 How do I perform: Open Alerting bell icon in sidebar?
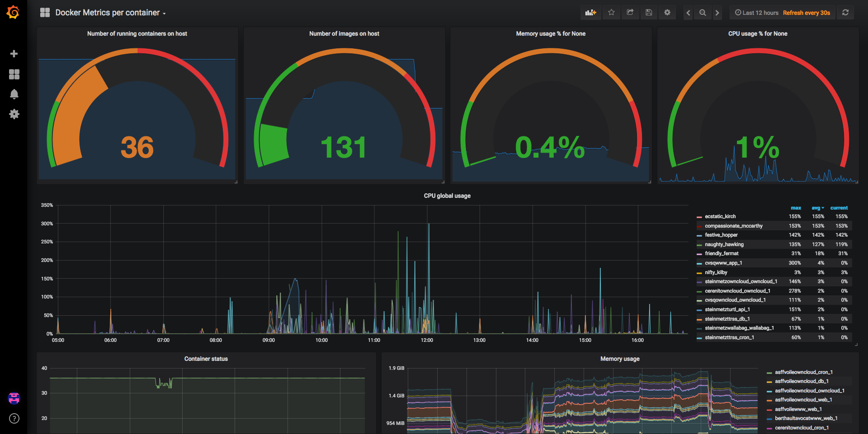click(14, 94)
